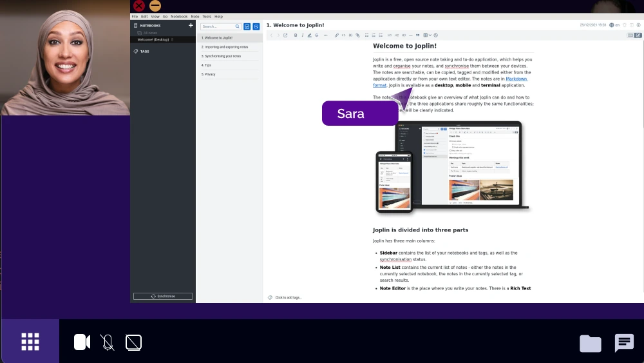Open the Help menu
This screenshot has height=363, width=644.
pyautogui.click(x=219, y=17)
